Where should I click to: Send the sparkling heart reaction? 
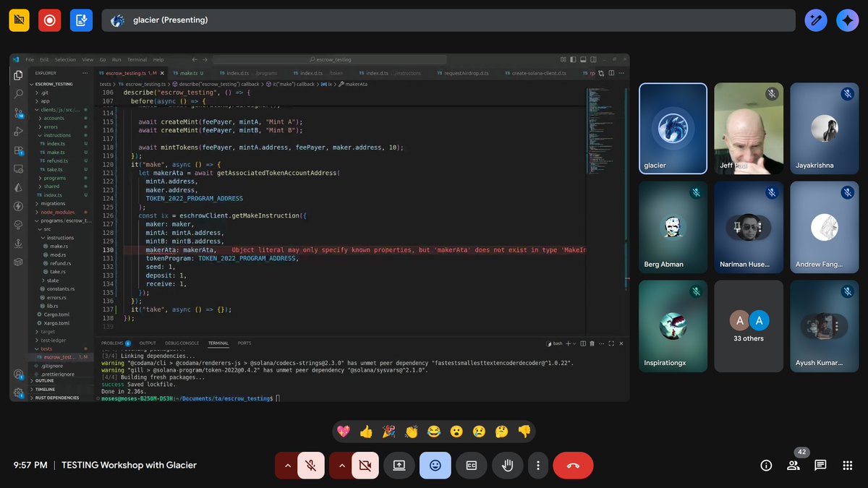coord(344,432)
